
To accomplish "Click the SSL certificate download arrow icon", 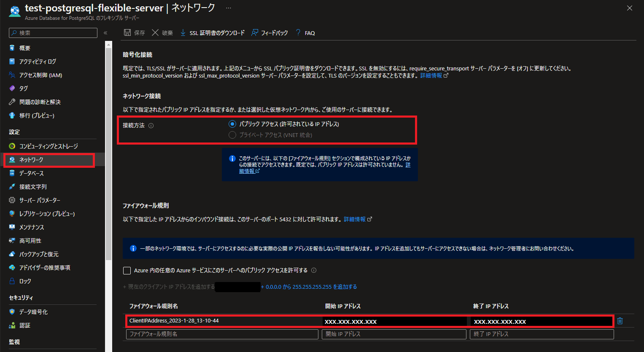I will coord(183,32).
